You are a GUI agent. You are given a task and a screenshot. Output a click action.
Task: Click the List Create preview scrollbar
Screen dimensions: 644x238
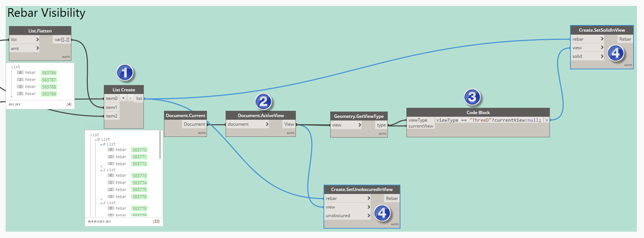160,145
